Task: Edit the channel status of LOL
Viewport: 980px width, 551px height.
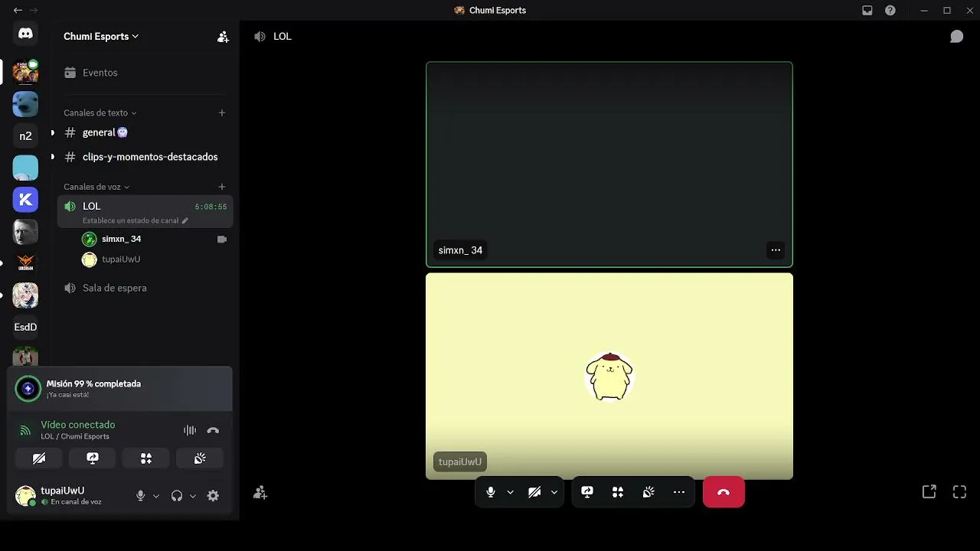Action: [136, 220]
